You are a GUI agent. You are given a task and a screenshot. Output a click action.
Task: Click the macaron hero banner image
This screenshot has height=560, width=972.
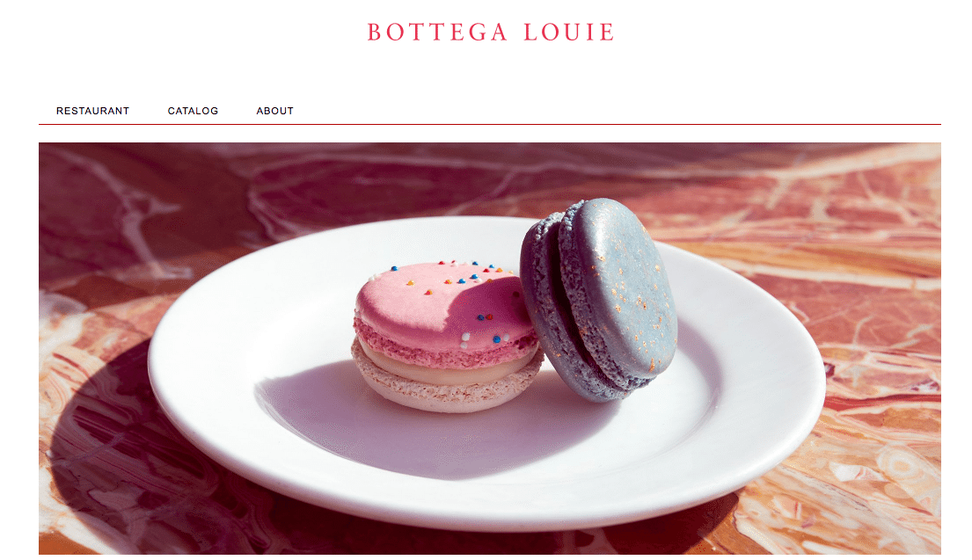(x=490, y=348)
